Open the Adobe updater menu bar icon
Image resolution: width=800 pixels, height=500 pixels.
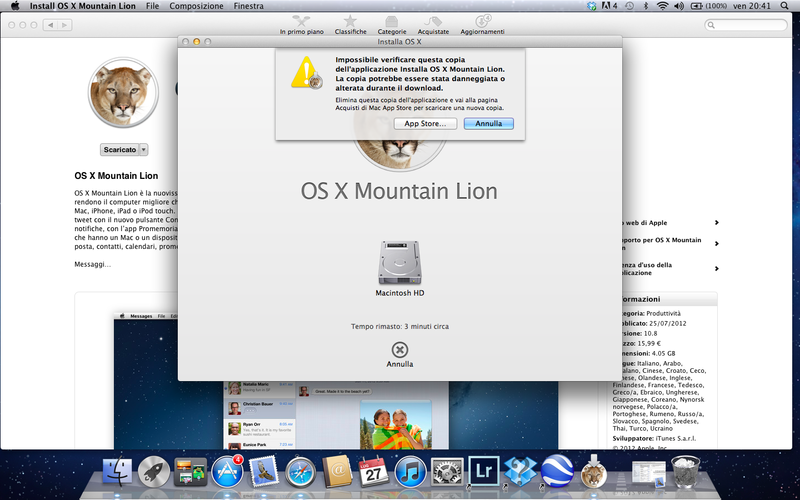tap(609, 6)
